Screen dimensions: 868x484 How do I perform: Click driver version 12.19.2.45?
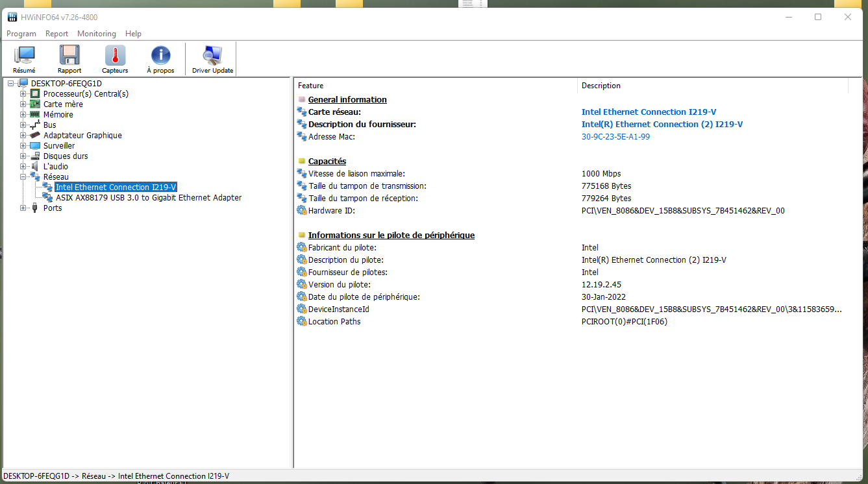pyautogui.click(x=601, y=284)
